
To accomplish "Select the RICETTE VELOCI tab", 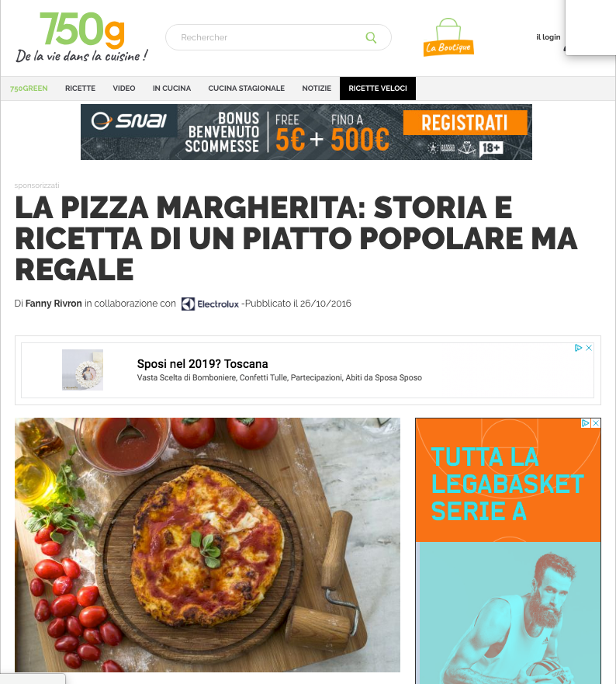I will point(378,89).
